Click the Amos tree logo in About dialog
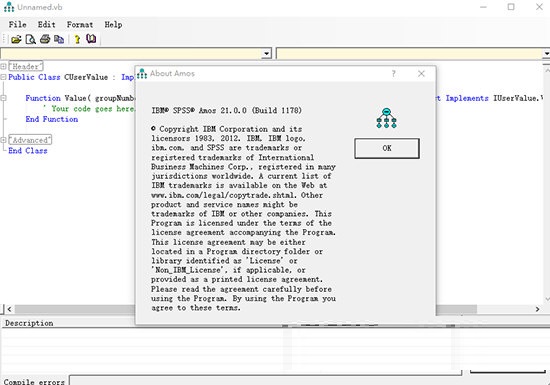The image size is (550, 385). [x=386, y=118]
